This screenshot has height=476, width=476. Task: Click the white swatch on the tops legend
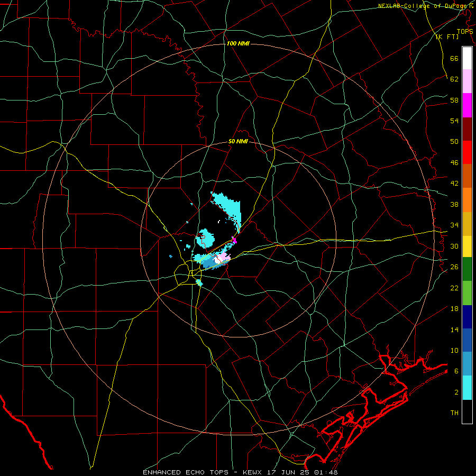pyautogui.click(x=467, y=58)
